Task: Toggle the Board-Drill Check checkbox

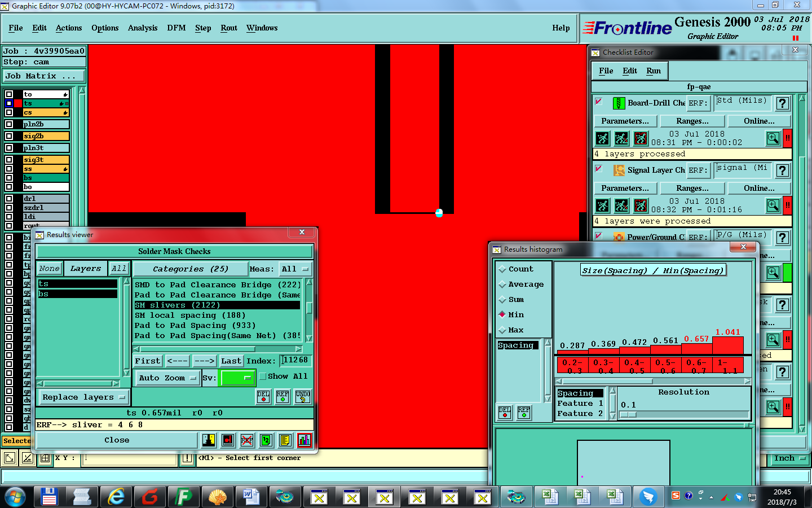Action: 599,102
